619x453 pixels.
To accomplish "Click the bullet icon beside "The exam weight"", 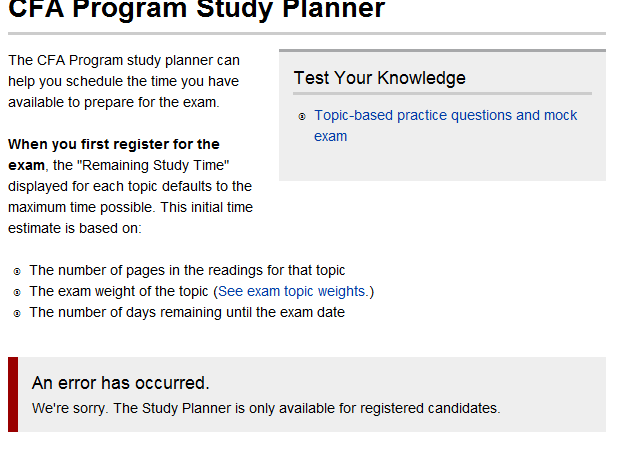I will point(18,292).
